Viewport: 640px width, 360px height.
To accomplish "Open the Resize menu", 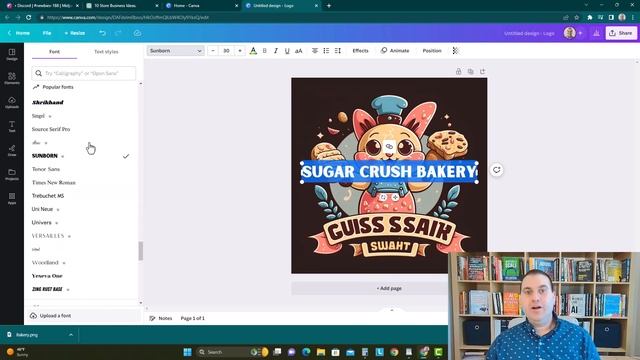I will click(75, 33).
